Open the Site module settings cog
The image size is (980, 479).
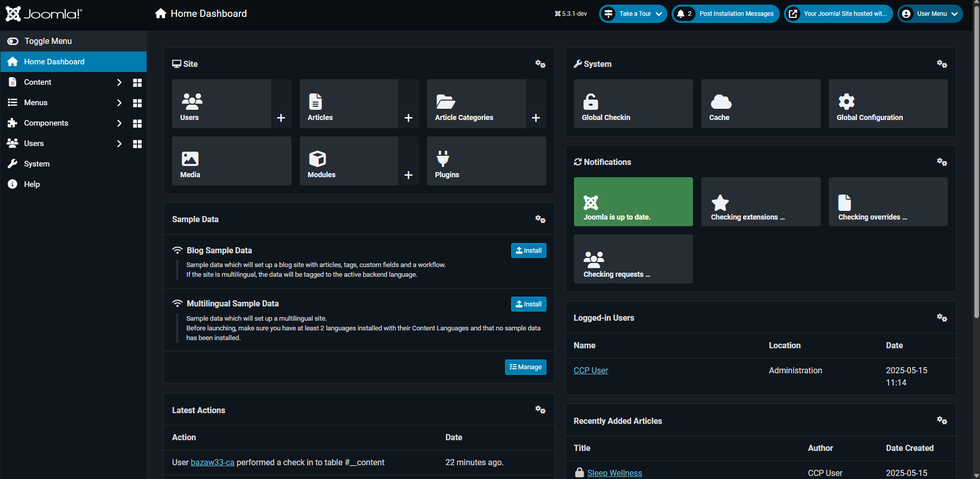[x=540, y=64]
